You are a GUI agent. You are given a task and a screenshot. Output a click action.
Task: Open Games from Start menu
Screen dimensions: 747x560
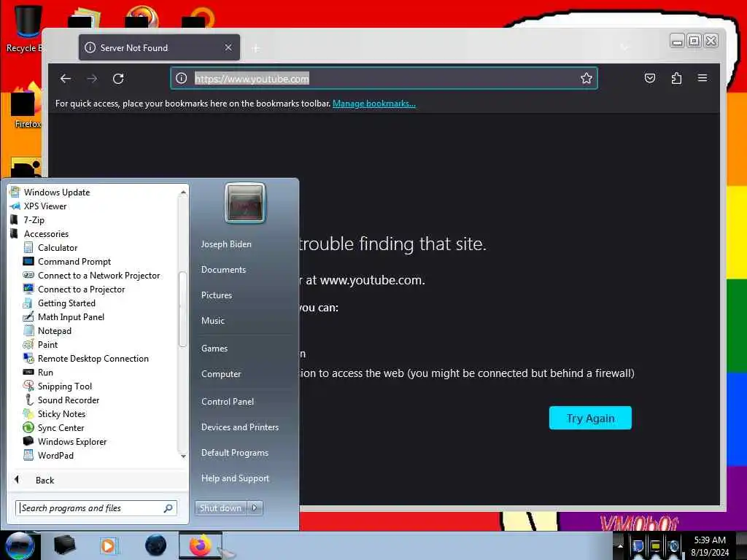point(214,348)
